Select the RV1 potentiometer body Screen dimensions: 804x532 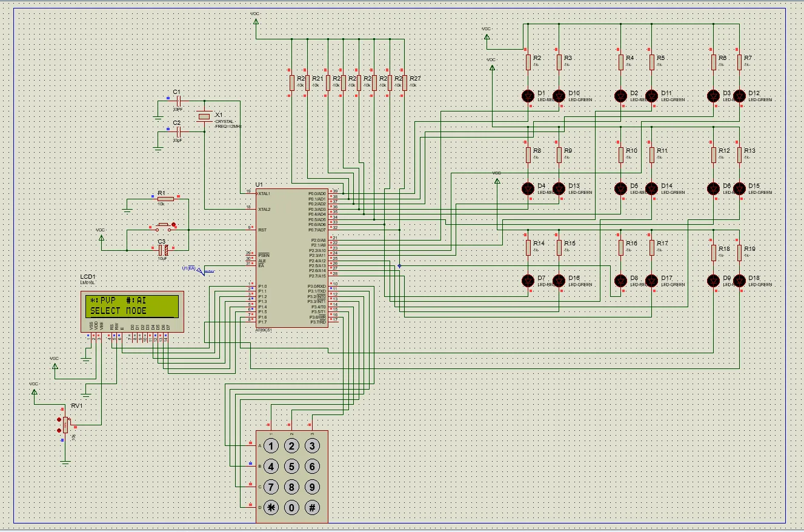[65, 425]
